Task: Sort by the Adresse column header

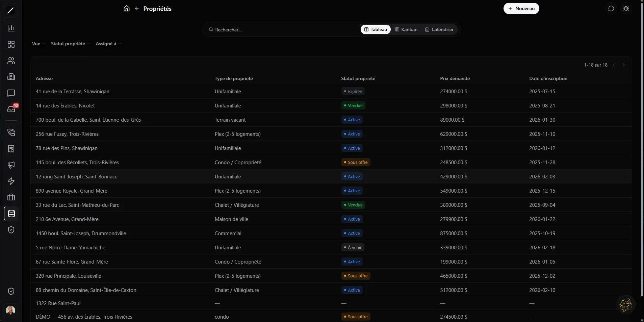Action: pyautogui.click(x=44, y=78)
